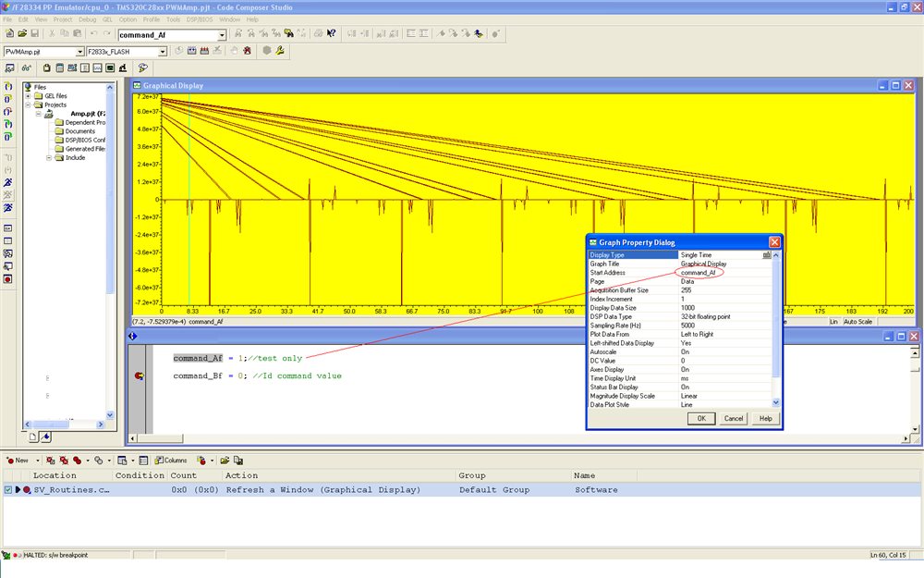Screen dimensions: 924x578
Task: Click OK in the Graph Property Dialog
Action: point(699,418)
